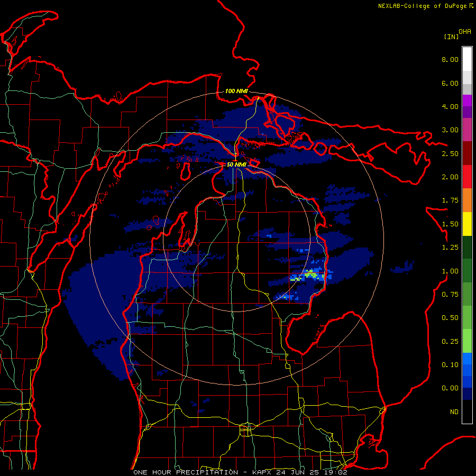
Task: Click the white swatch in the color scale
Action: point(467,59)
